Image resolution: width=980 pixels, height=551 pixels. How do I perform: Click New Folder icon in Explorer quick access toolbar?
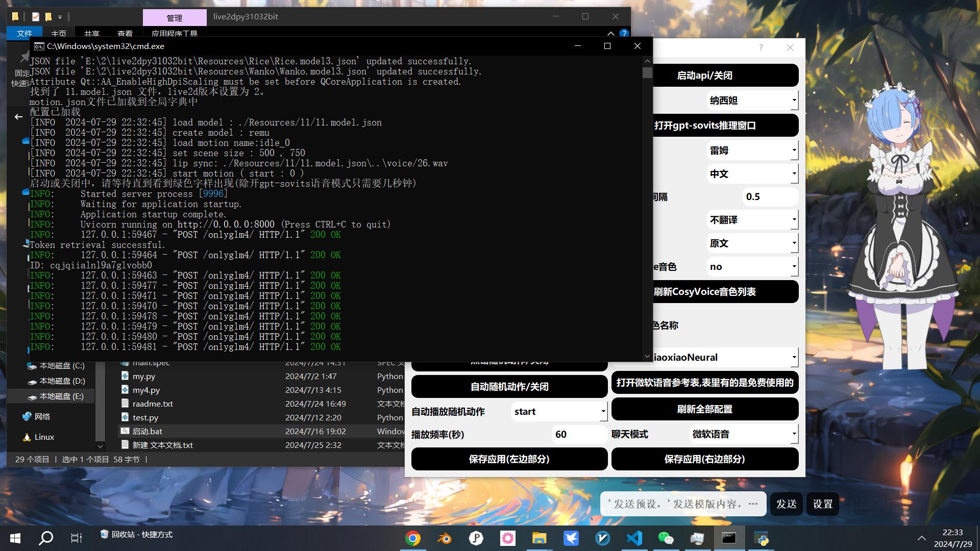(48, 17)
